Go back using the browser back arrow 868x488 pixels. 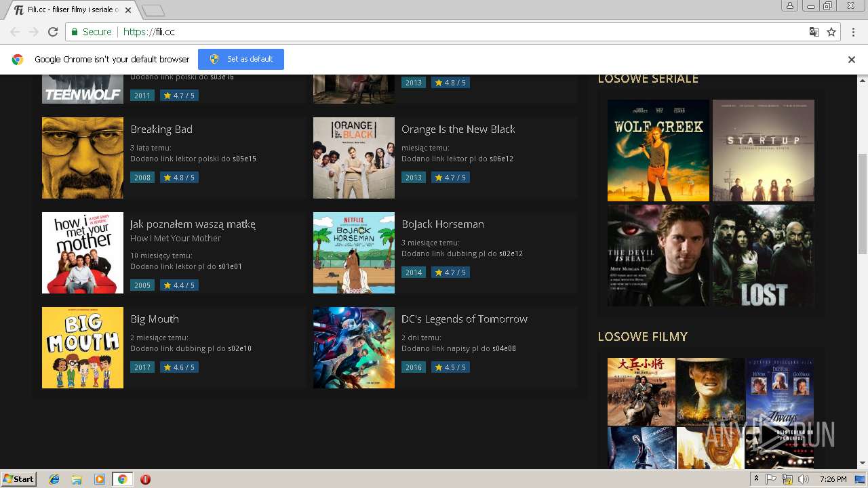tap(15, 32)
